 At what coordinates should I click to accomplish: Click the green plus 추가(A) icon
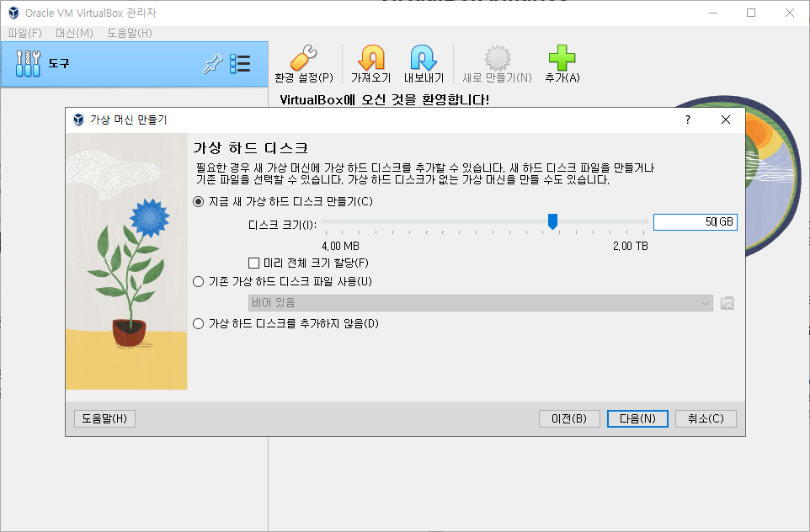[562, 57]
